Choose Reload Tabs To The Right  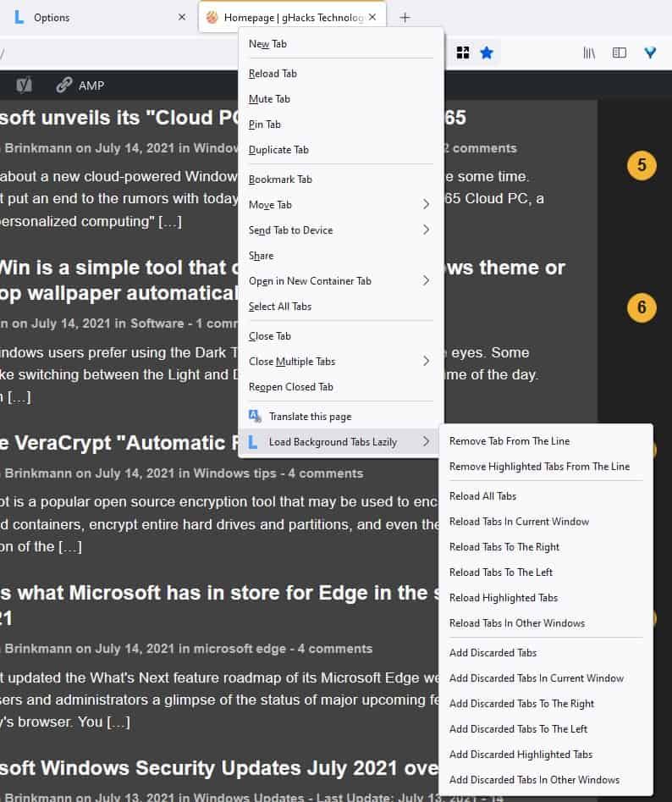point(546,547)
